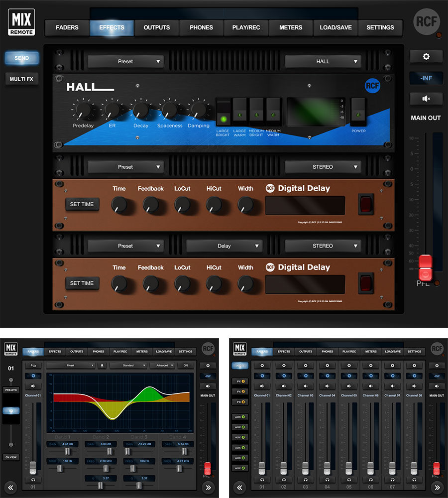The image size is (448, 498).
Task: Click plus circle above CH.VIEW in EQ screen
Action: 11,445
